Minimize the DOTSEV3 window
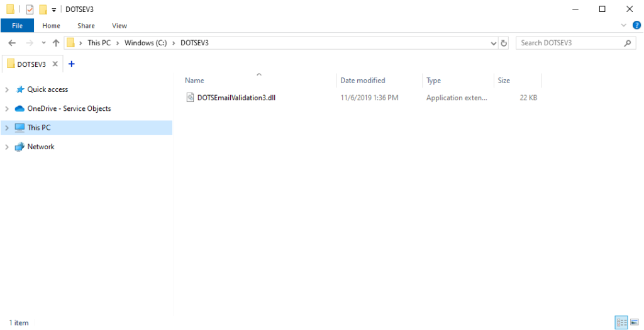644x330 pixels. (575, 9)
